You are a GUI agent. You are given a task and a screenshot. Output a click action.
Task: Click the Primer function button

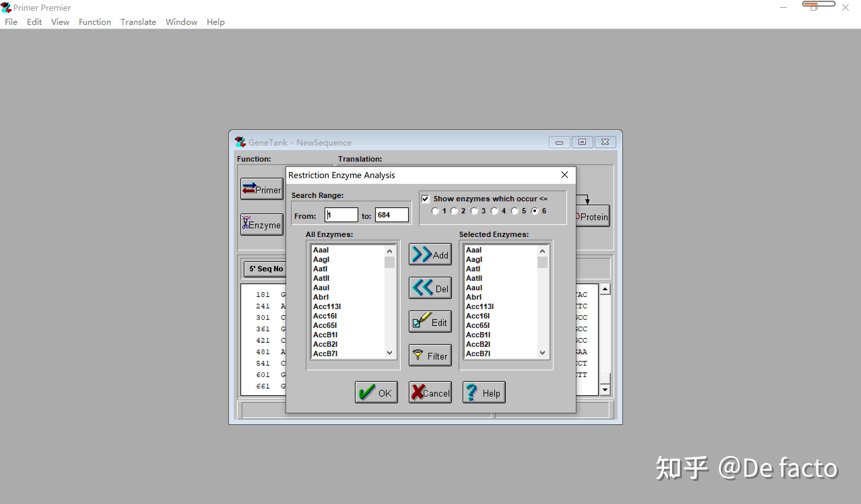pyautogui.click(x=262, y=189)
